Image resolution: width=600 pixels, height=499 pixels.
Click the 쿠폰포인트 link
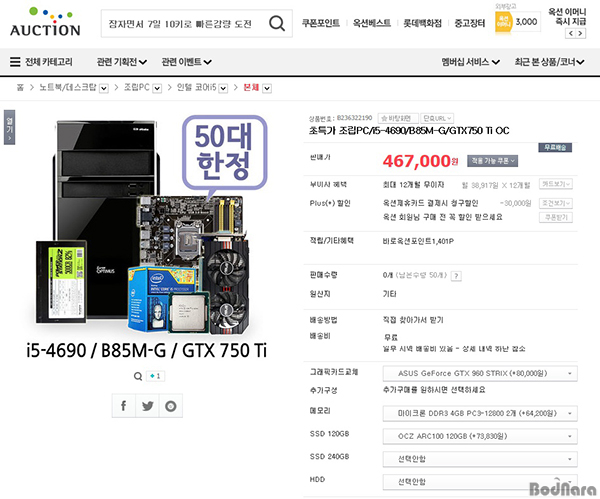pyautogui.click(x=321, y=23)
